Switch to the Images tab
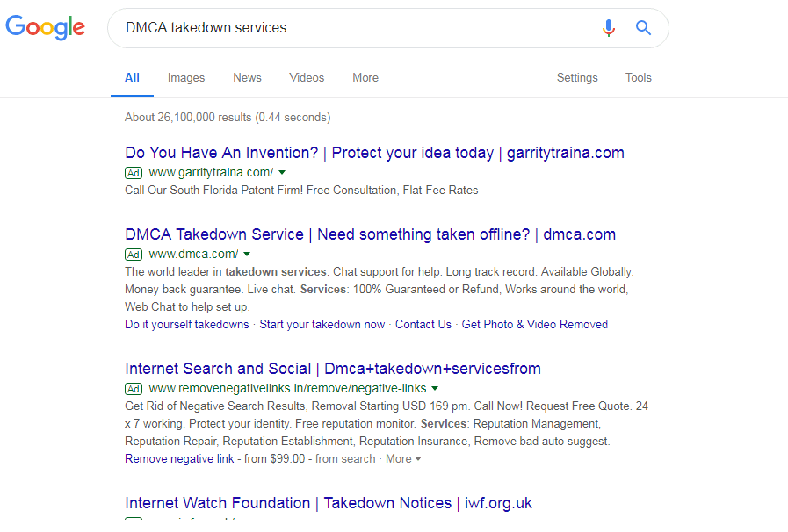This screenshot has height=532, width=788. pos(186,77)
